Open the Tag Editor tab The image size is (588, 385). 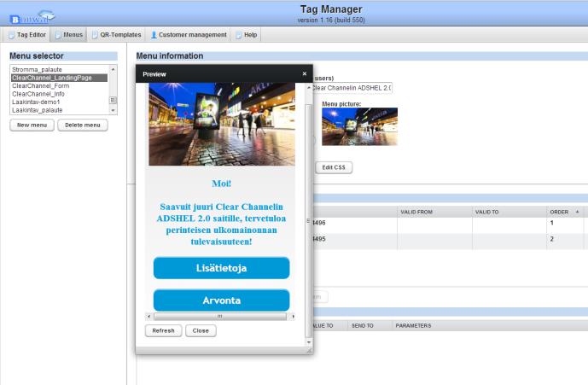pyautogui.click(x=27, y=35)
